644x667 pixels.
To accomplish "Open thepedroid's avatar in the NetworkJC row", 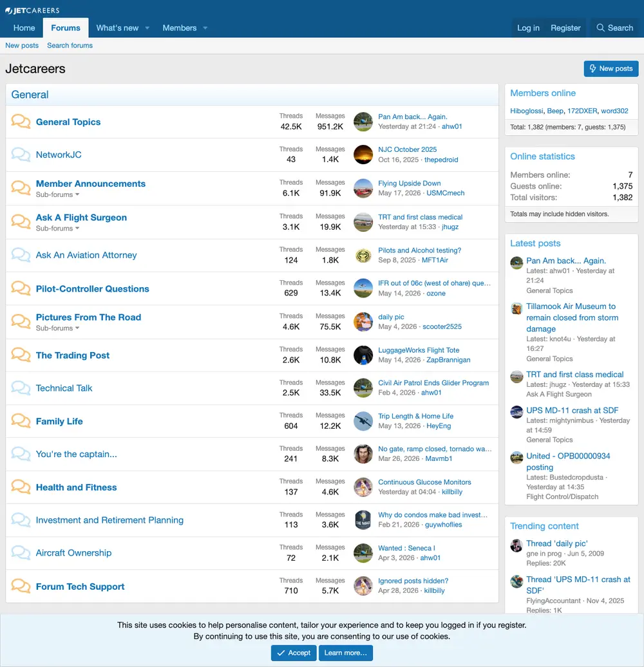I will pos(363,155).
